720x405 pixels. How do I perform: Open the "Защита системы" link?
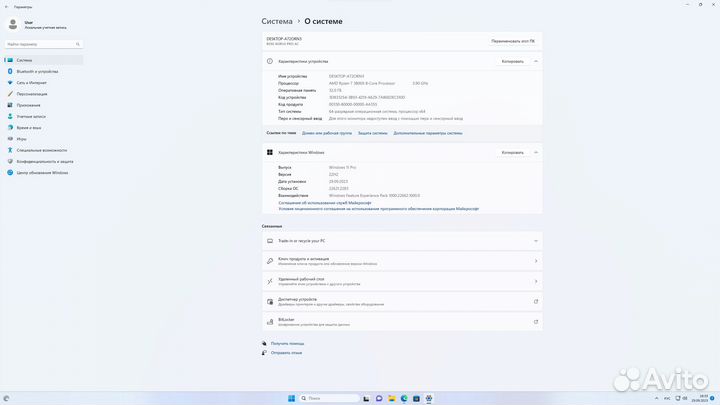coord(372,133)
